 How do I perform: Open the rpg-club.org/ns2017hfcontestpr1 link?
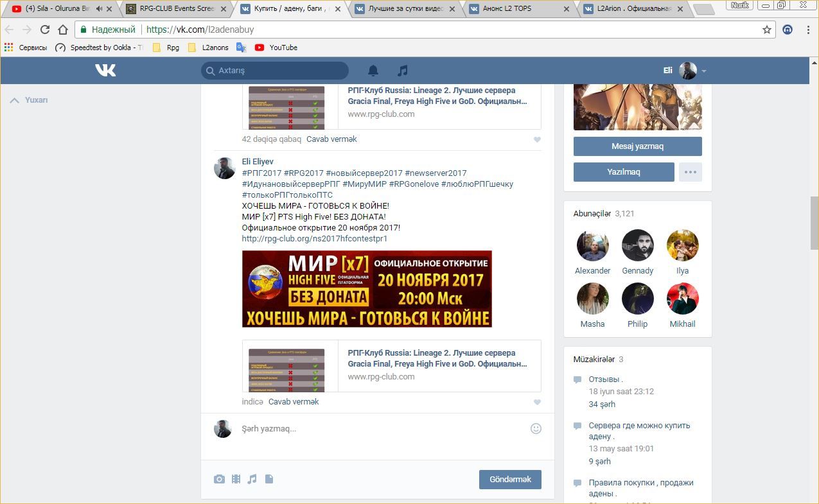pos(315,239)
